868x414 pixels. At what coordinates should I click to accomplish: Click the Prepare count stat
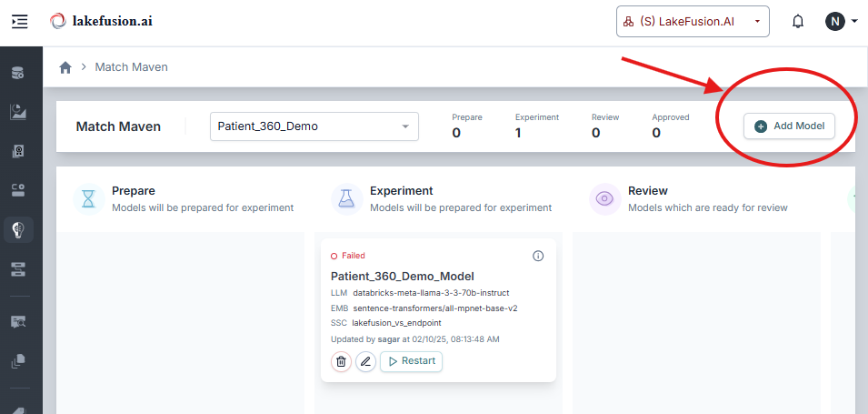pos(466,126)
